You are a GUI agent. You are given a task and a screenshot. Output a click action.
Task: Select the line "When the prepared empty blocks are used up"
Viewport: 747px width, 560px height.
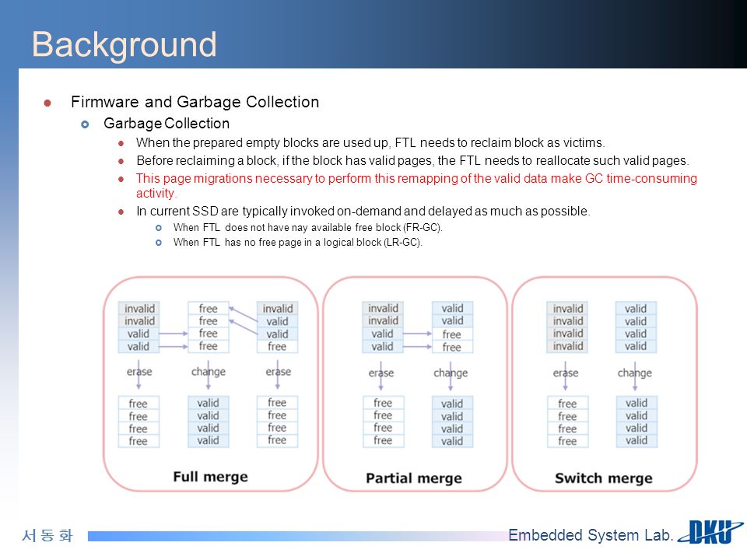point(370,143)
